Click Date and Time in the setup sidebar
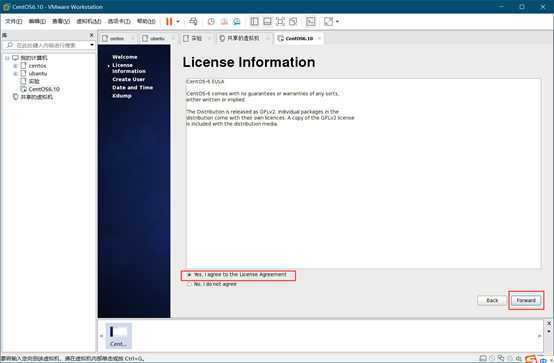The height and width of the screenshot is (363, 554). (132, 88)
